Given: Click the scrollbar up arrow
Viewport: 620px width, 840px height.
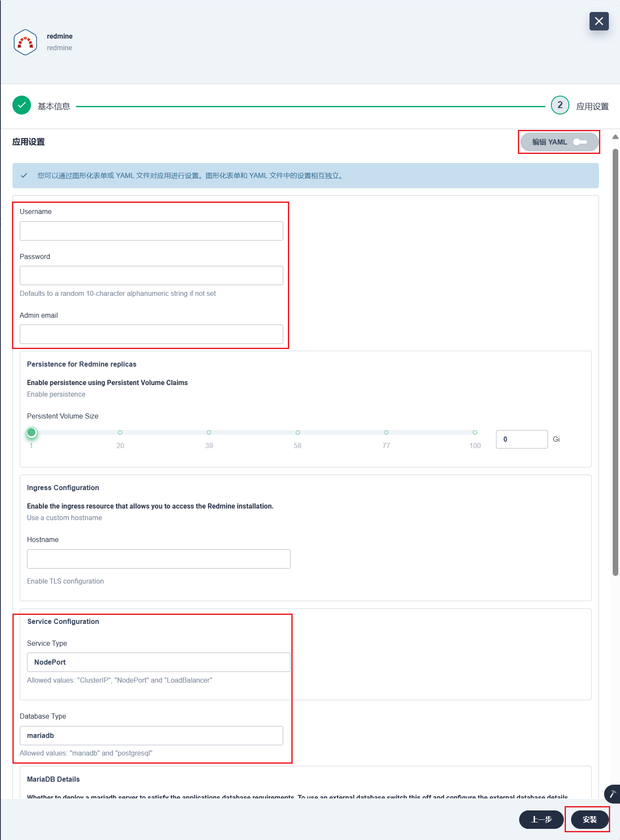Looking at the screenshot, I should (615, 137).
